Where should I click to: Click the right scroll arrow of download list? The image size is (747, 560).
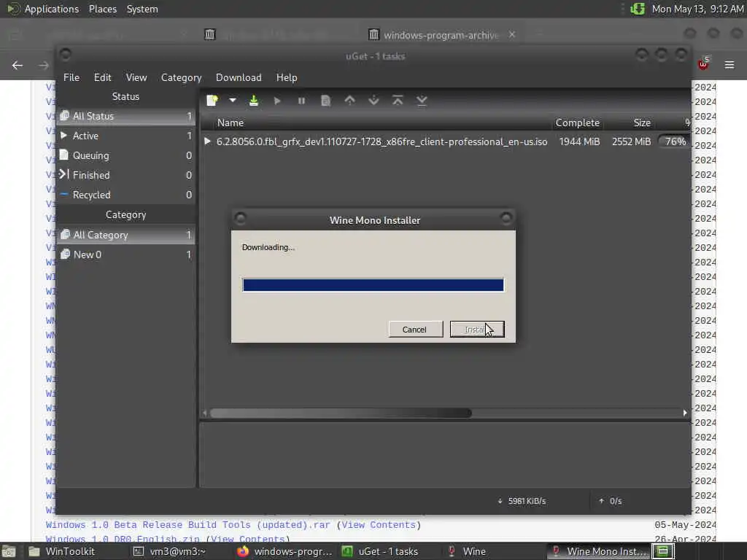click(x=685, y=413)
